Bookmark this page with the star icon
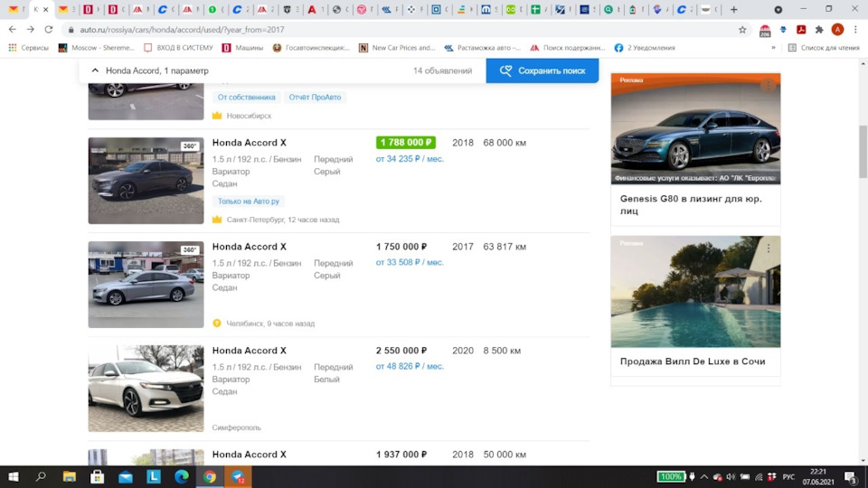 (x=742, y=30)
